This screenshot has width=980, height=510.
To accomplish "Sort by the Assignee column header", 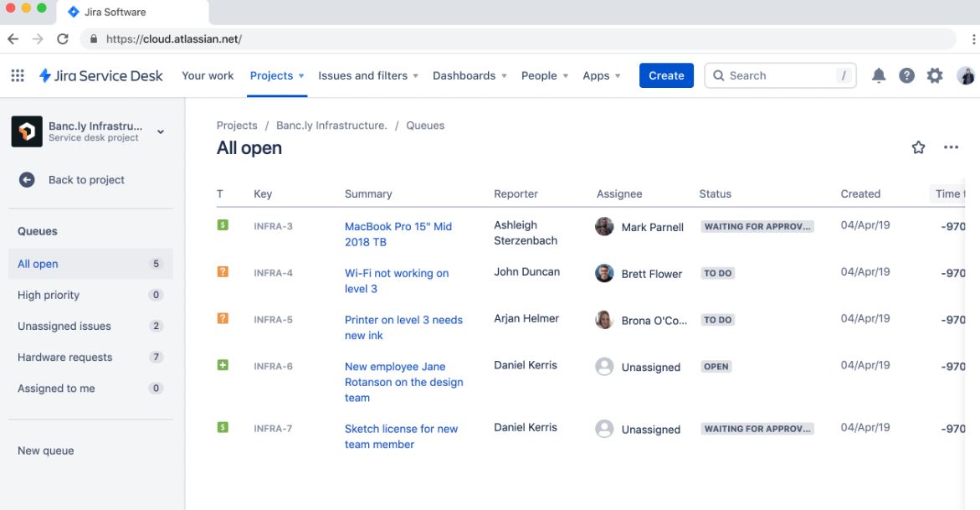I will point(618,194).
